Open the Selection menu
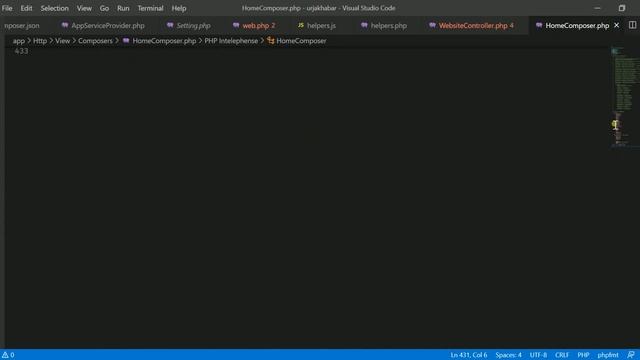The height and width of the screenshot is (360, 640). 54,8
